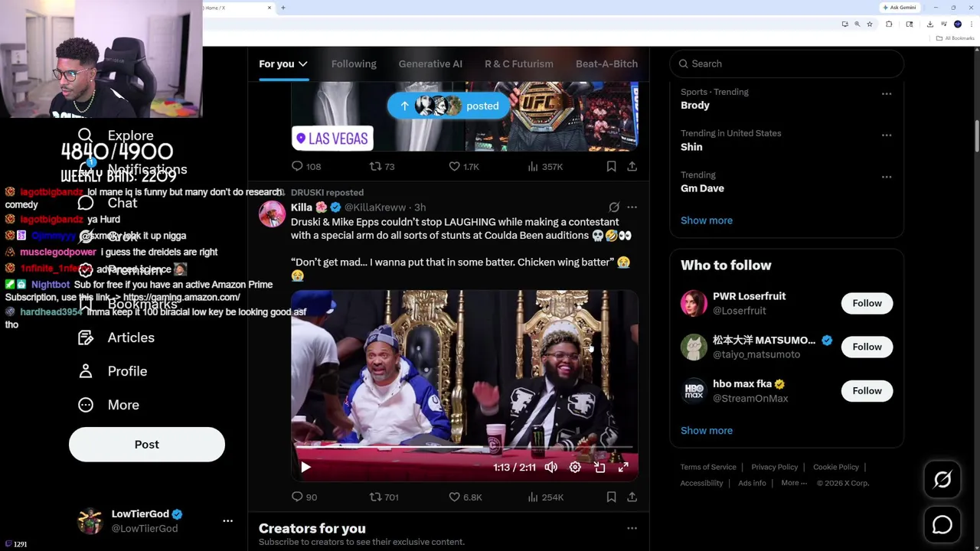980x551 pixels.
Task: Switch to the Generative AI tab
Action: (x=430, y=64)
